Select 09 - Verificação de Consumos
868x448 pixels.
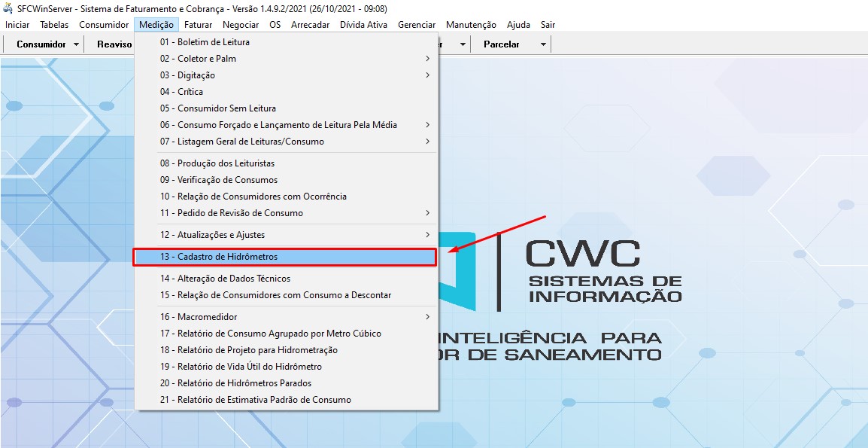click(x=218, y=180)
